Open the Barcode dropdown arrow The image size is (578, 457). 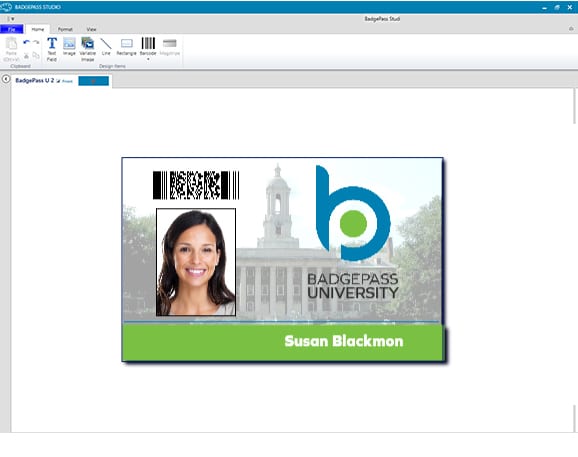[148, 59]
